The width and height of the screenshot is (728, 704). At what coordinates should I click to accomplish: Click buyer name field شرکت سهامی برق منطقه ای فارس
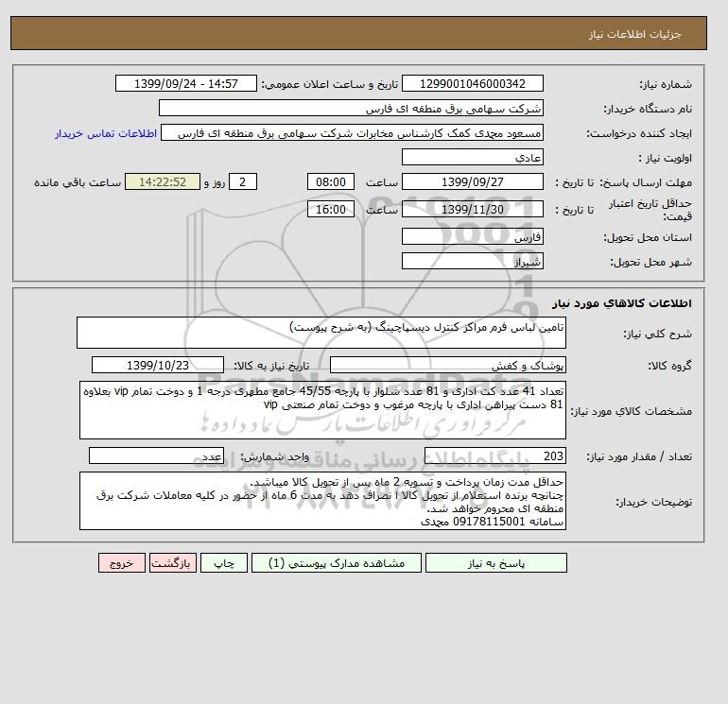[x=351, y=108]
